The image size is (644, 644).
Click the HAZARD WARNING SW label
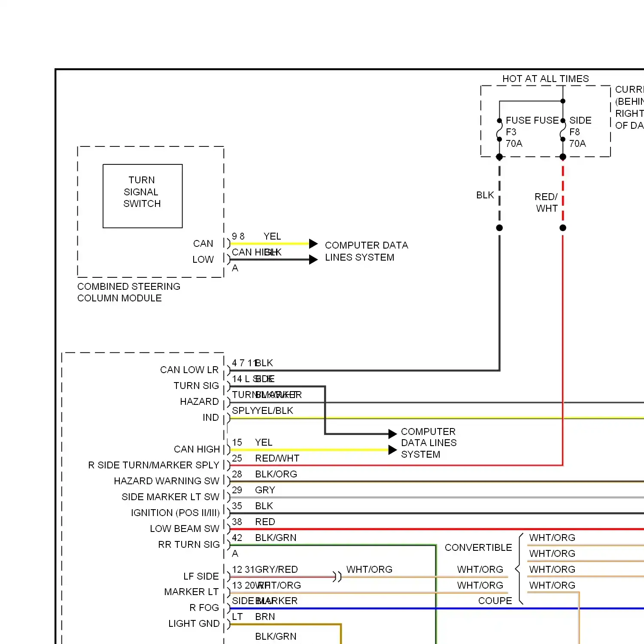167,481
